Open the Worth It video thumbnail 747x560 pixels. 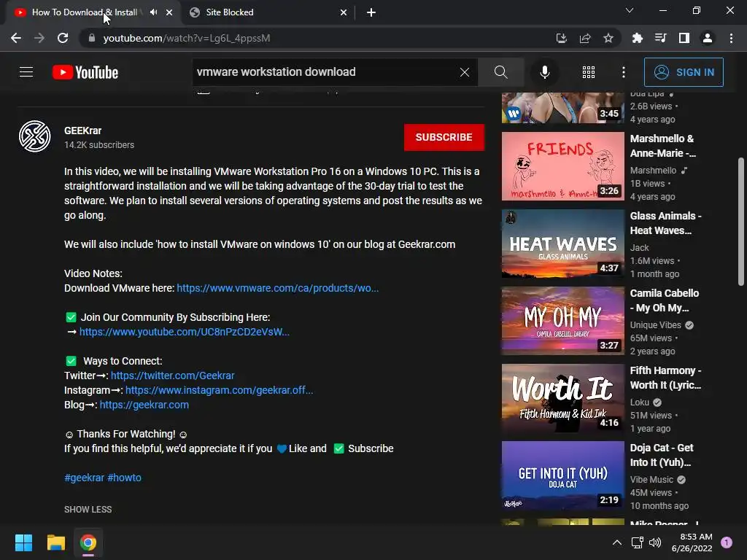pyautogui.click(x=562, y=397)
